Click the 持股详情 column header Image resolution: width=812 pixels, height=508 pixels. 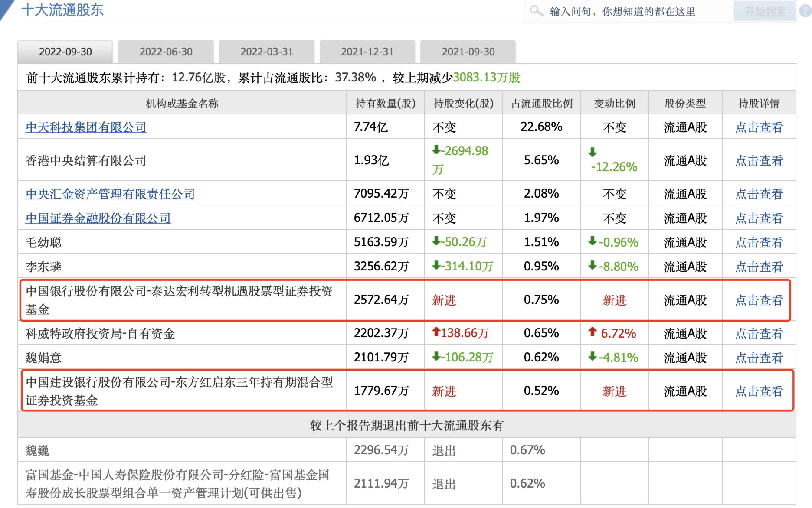click(759, 104)
